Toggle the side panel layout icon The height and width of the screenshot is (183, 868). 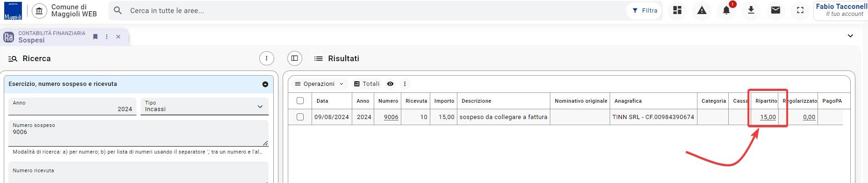pos(295,58)
